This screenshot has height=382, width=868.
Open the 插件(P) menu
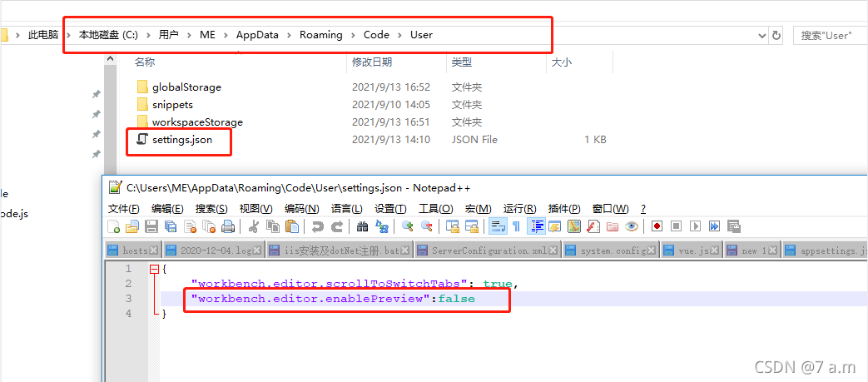(x=564, y=209)
